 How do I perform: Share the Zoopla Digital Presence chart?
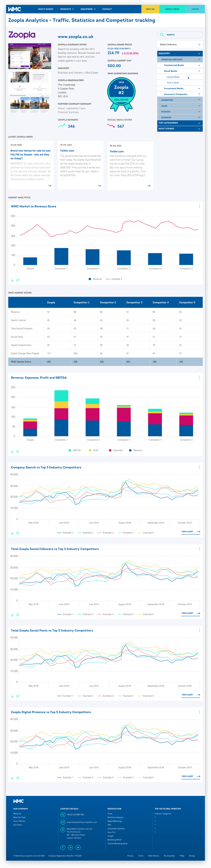[17, 778]
